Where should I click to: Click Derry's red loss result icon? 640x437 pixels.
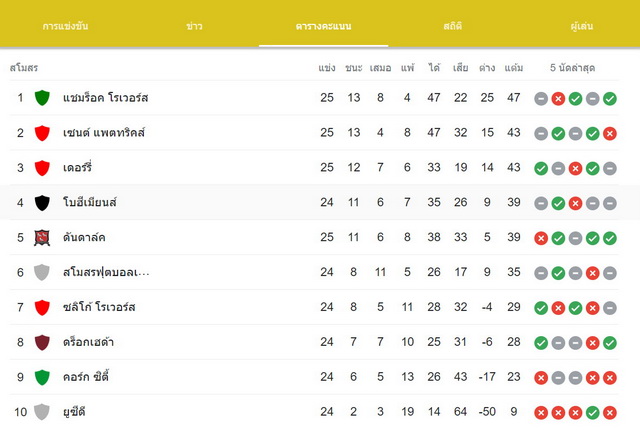576,168
